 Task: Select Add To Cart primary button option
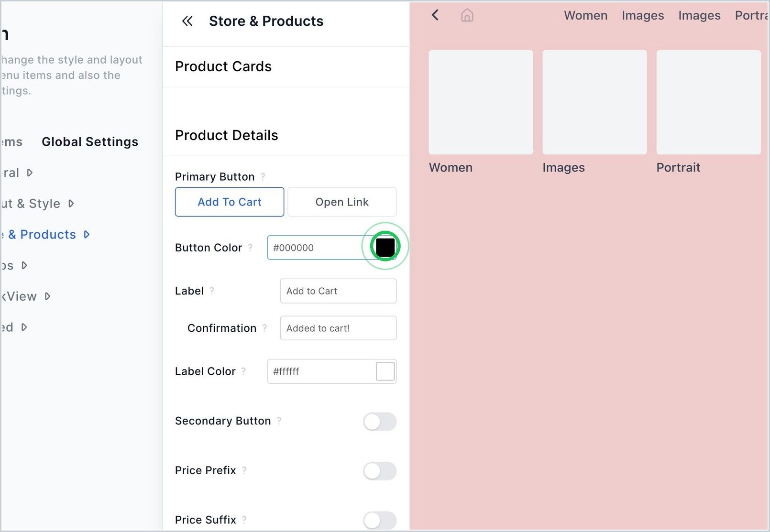pos(230,202)
